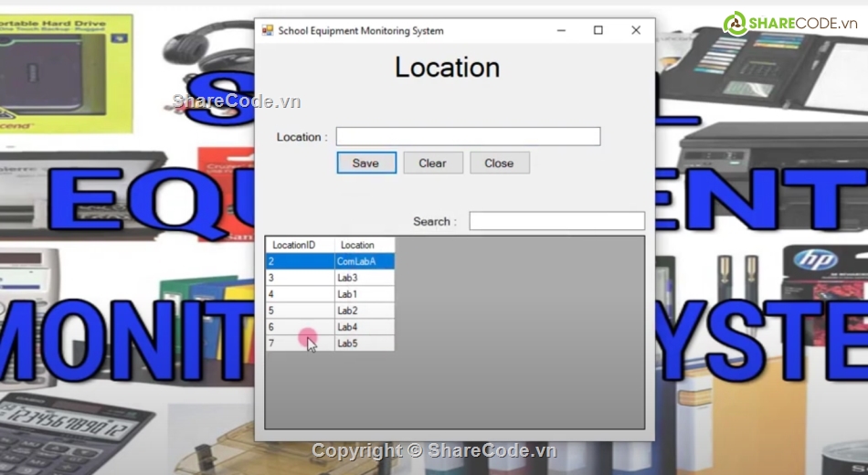Focus the Search text box

tap(556, 221)
